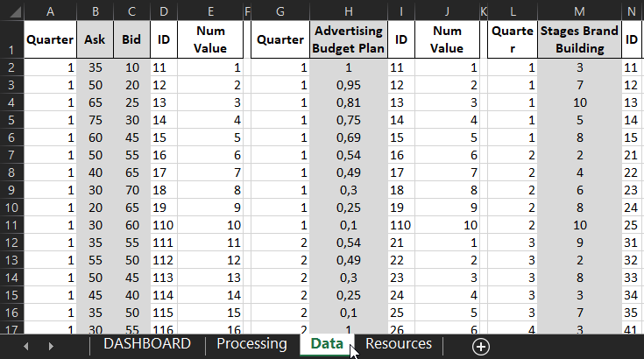Select the Stages Brand Building header cell
This screenshot has width=644, height=359.
click(579, 39)
